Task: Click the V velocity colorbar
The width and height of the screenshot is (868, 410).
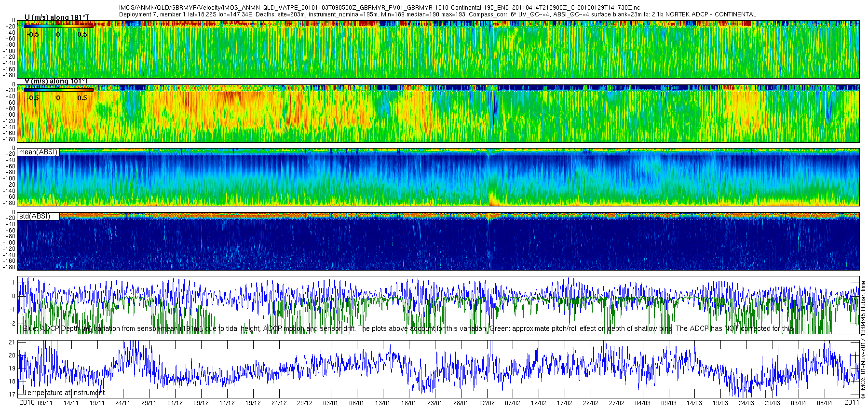Action: click(x=58, y=90)
